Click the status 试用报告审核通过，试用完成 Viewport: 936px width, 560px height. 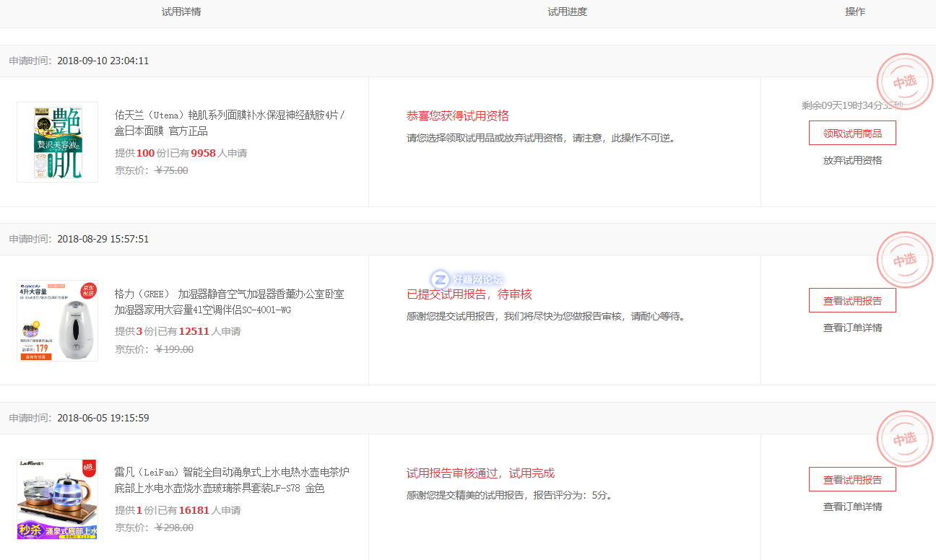[x=481, y=473]
